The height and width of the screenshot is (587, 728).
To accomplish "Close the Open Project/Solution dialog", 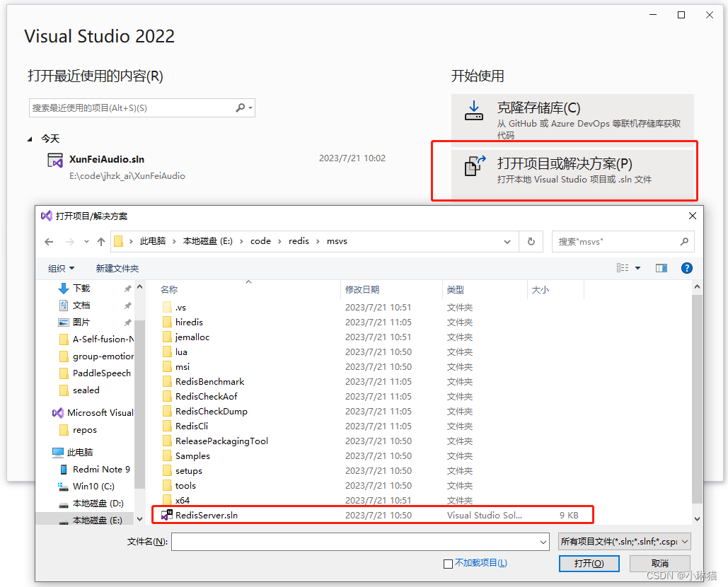I will click(x=692, y=216).
